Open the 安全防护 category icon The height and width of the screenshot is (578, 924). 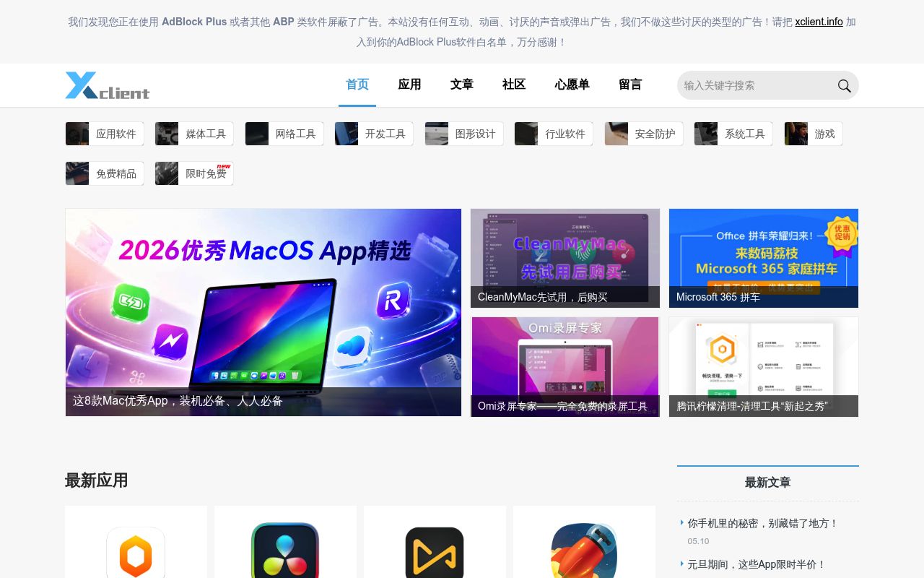[x=616, y=134]
